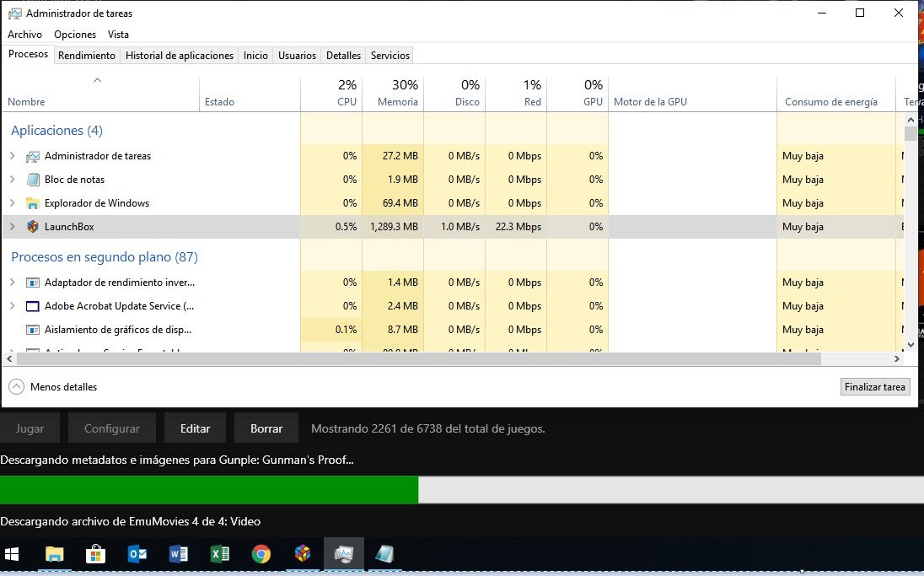924x576 pixels.
Task: Click the horizontal scrollbar left arrow
Action: pos(9,358)
